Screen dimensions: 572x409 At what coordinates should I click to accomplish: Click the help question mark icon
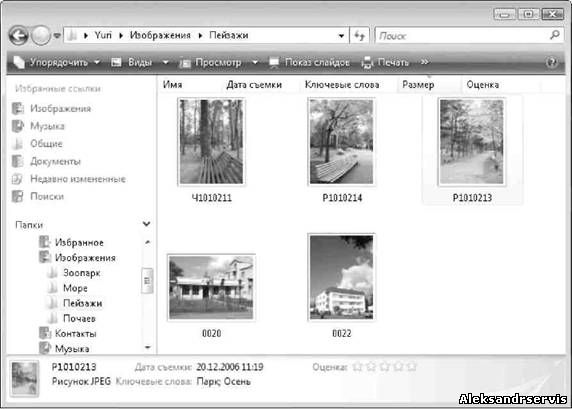[x=552, y=62]
